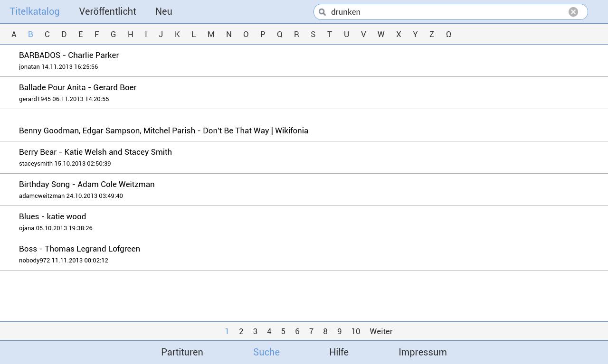Show titles under letter L
The width and height of the screenshot is (608, 364).
[193, 34]
